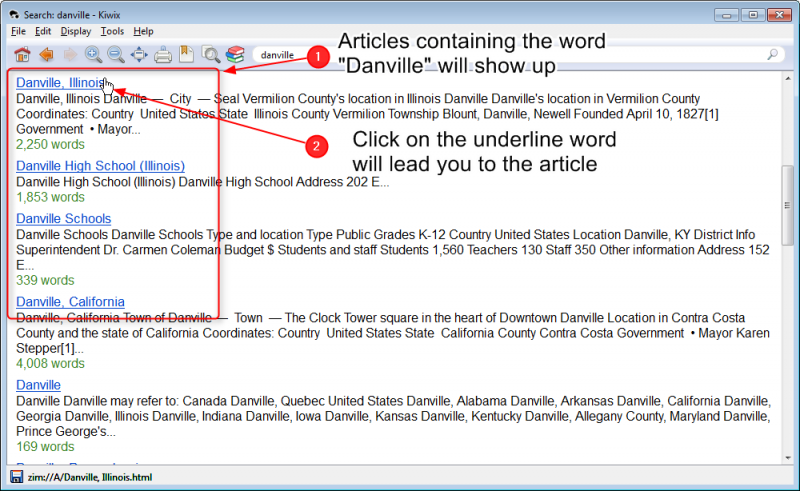Viewport: 800px width, 491px height.
Task: Open the Display menu
Action: 76,31
